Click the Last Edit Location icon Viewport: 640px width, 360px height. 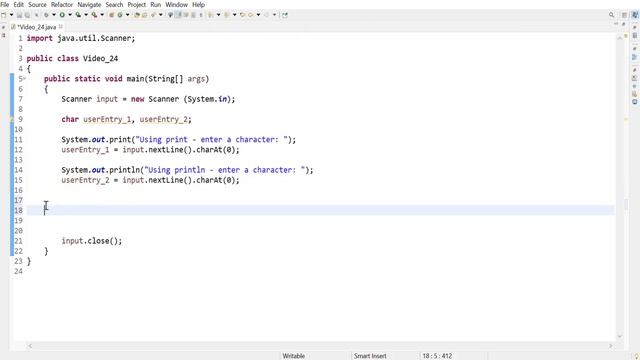[242, 15]
